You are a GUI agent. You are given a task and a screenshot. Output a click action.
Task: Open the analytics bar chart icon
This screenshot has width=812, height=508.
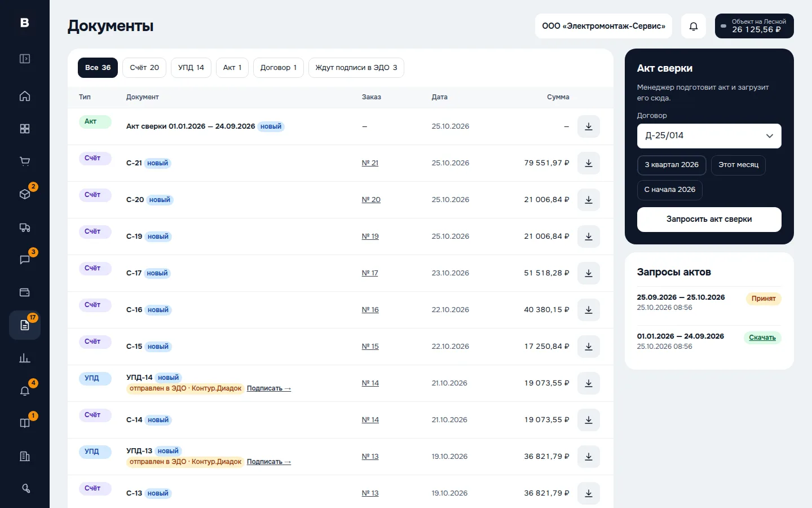25,358
